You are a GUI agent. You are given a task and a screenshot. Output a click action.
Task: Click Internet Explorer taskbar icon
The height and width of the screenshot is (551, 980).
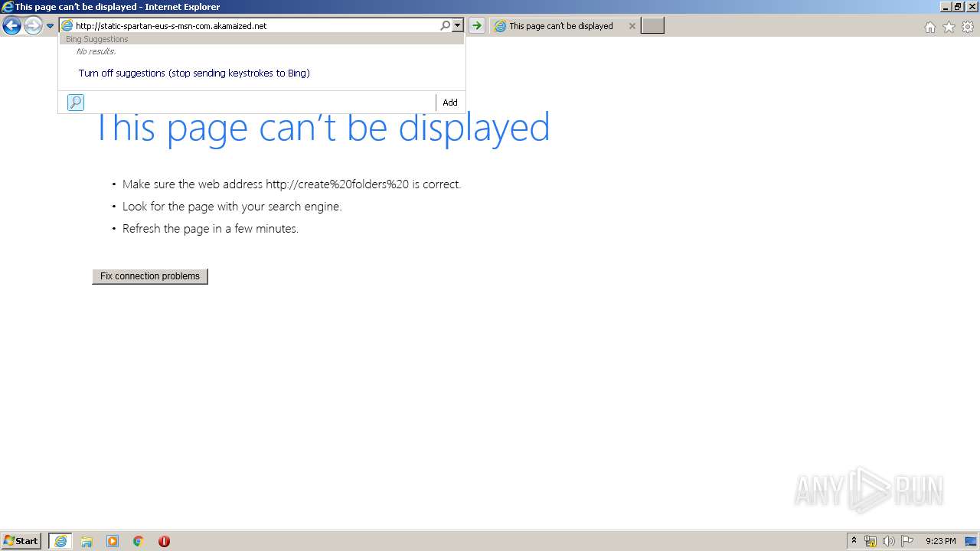coord(60,541)
